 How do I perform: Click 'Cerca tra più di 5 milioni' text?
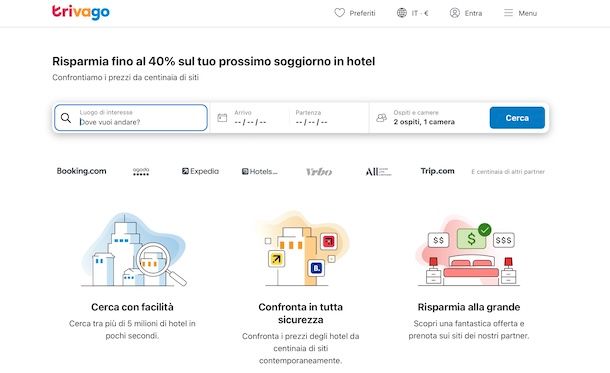132,329
